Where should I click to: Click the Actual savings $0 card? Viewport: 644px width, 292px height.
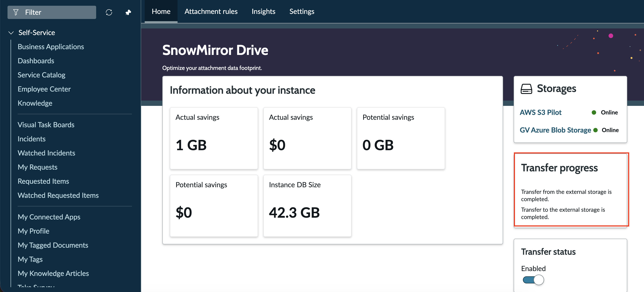pyautogui.click(x=307, y=138)
